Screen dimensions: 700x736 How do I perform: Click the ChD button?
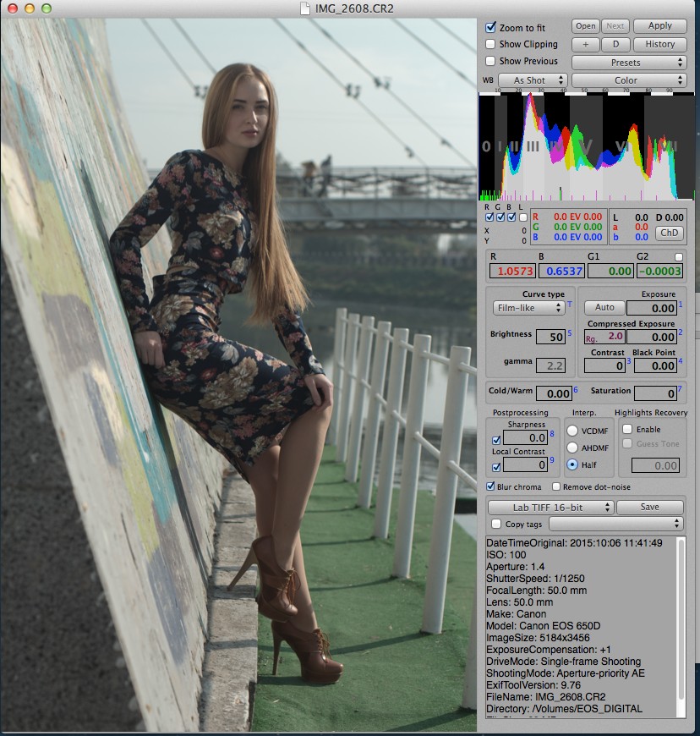pyautogui.click(x=669, y=233)
